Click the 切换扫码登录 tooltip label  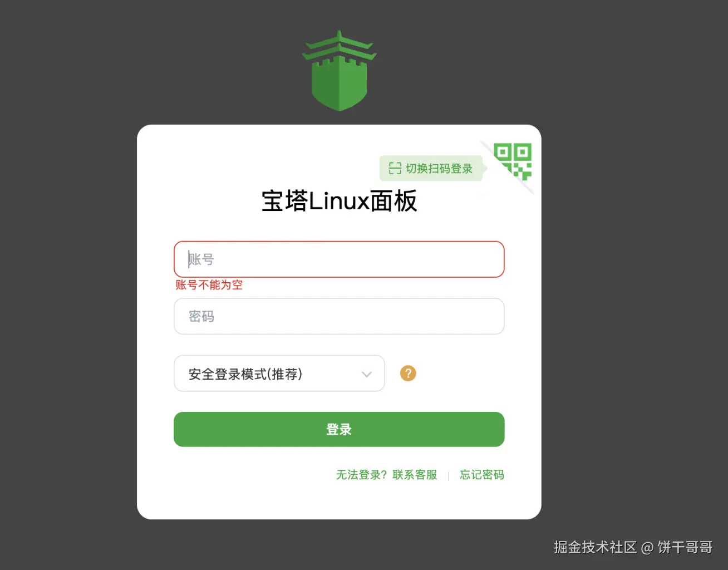(439, 168)
